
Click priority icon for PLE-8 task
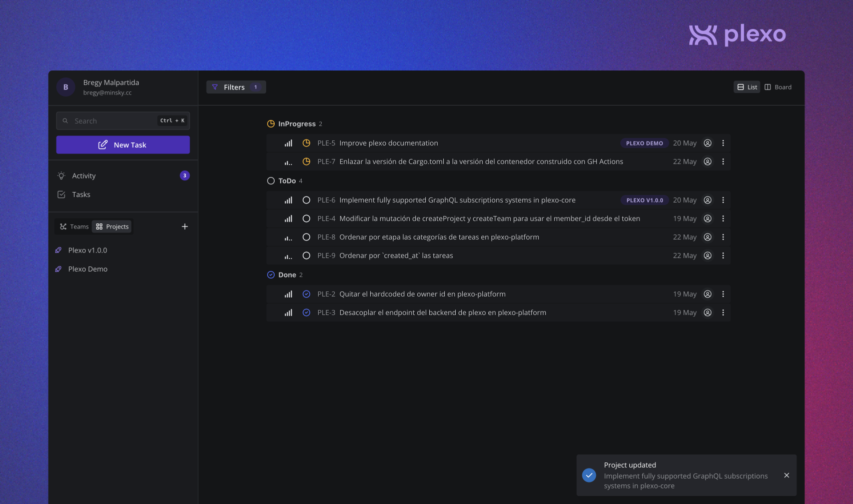[x=288, y=237]
